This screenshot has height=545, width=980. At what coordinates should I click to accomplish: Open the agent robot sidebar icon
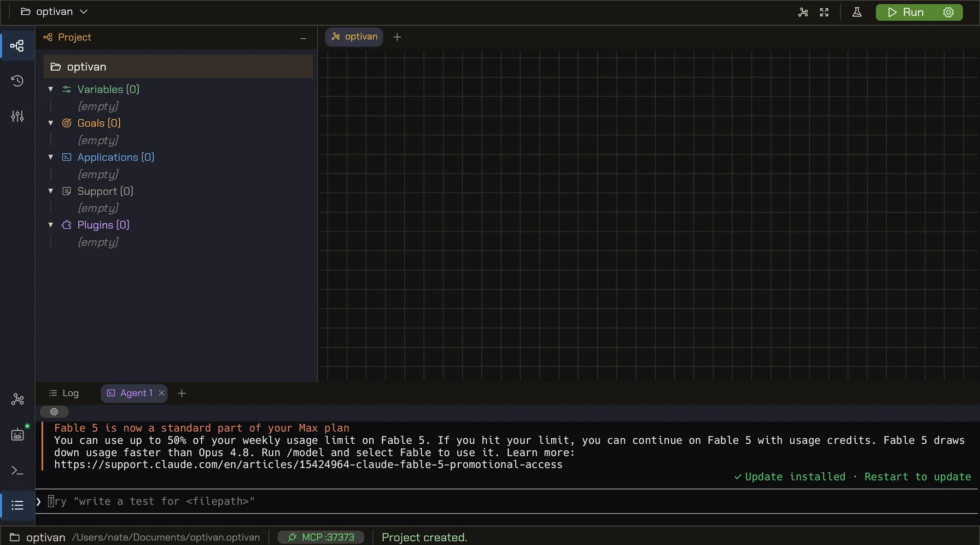click(17, 434)
